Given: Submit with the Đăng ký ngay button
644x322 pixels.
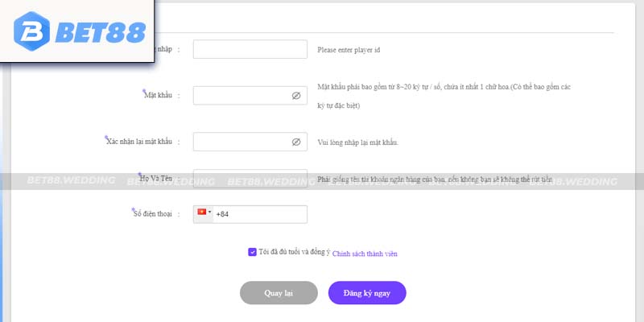Looking at the screenshot, I should point(367,293).
